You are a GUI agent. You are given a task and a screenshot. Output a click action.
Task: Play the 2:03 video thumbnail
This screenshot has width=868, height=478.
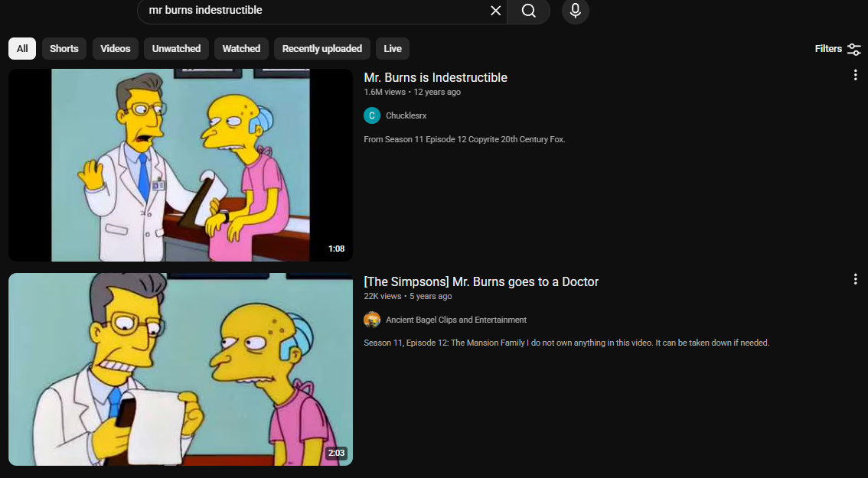click(181, 369)
